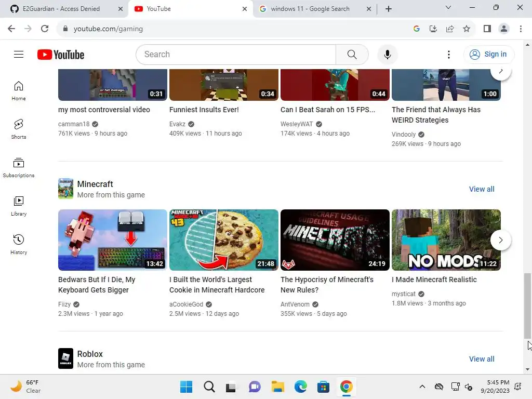The height and width of the screenshot is (399, 532).
Task: Reload the page
Action: tap(45, 29)
